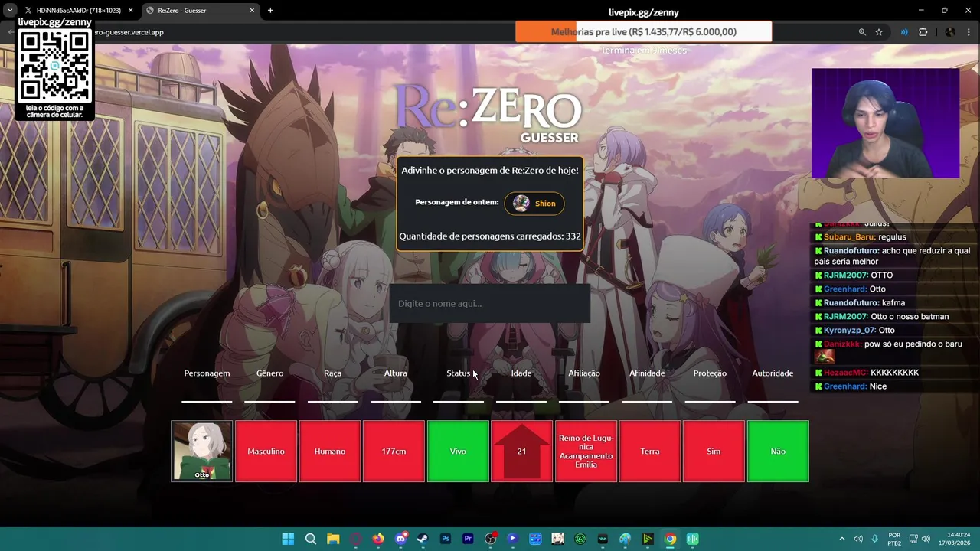Click the Terra affinity tile

pyautogui.click(x=650, y=452)
